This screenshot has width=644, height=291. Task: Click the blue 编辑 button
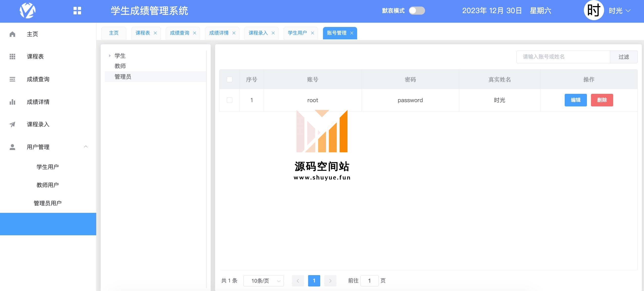pyautogui.click(x=576, y=100)
